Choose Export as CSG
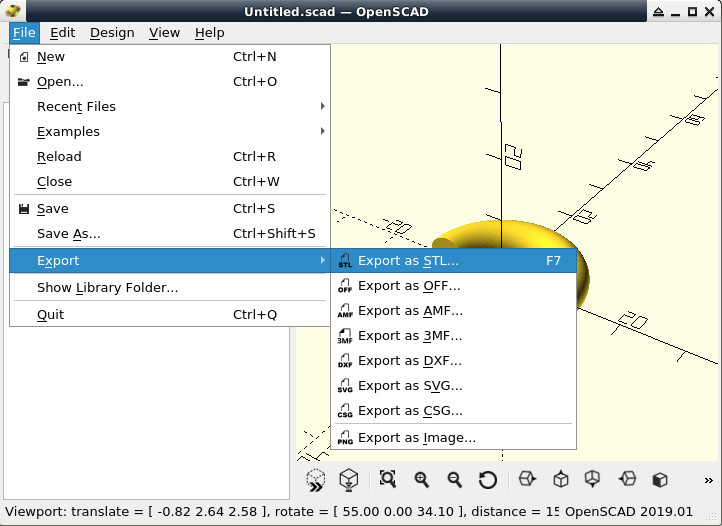Viewport: 722px width, 526px height. pos(454,410)
